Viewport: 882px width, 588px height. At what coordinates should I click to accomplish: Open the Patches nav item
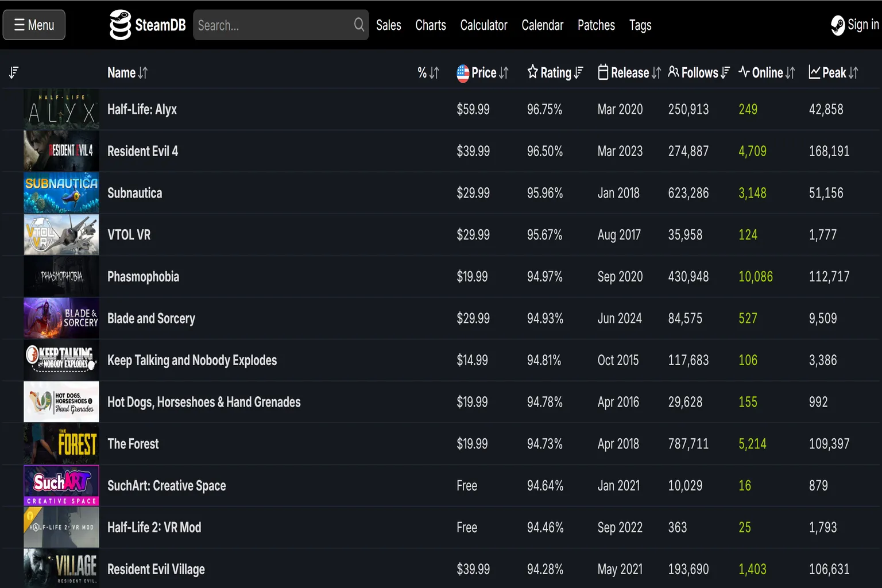[x=596, y=25]
